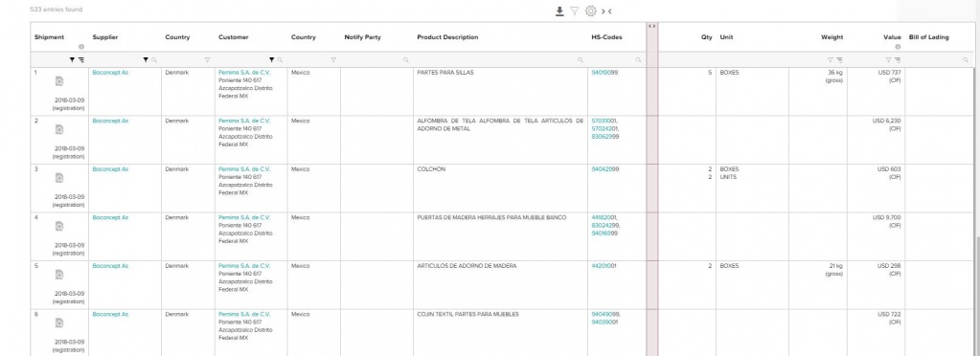Click the Qty column header
Image resolution: width=980 pixels, height=356 pixels.
(x=706, y=37)
